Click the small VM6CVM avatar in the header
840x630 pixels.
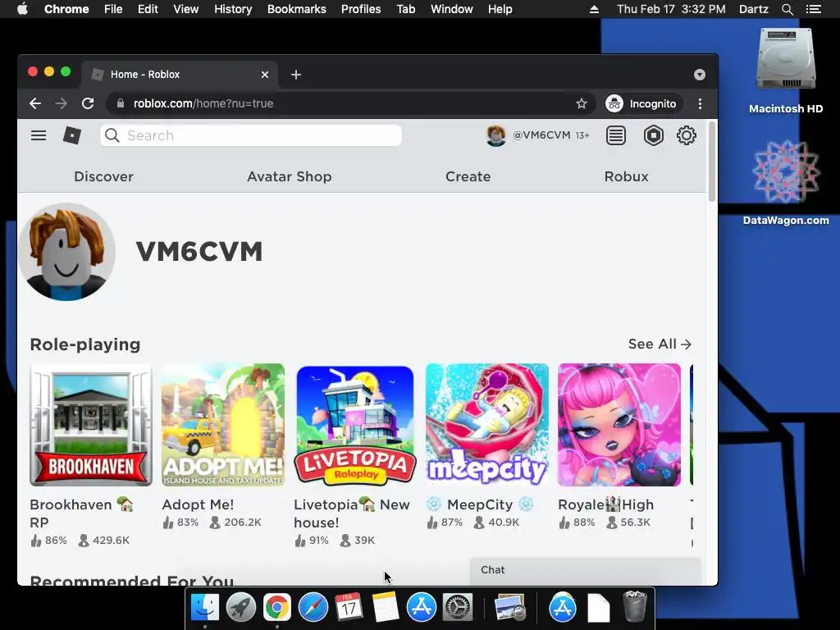pos(496,135)
